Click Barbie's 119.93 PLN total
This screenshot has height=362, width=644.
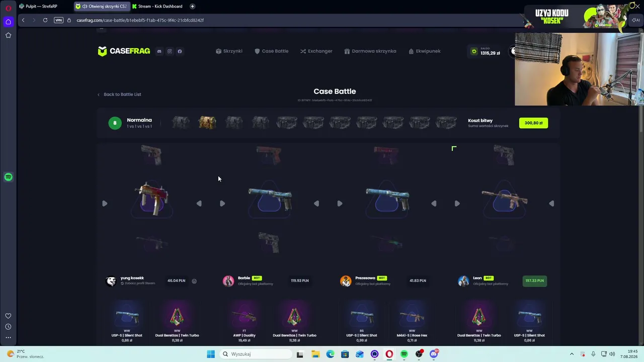pos(300,281)
